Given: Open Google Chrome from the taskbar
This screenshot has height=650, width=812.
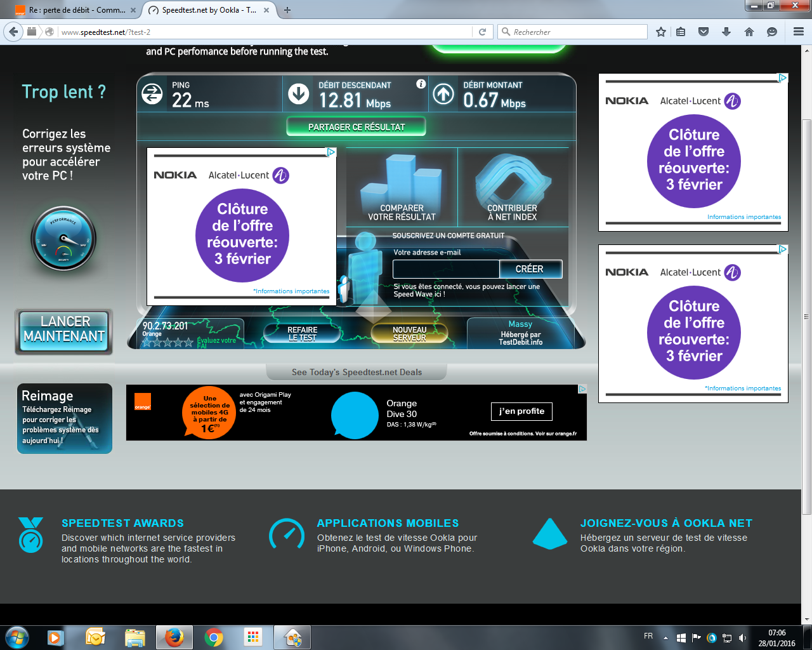Looking at the screenshot, I should click(213, 637).
